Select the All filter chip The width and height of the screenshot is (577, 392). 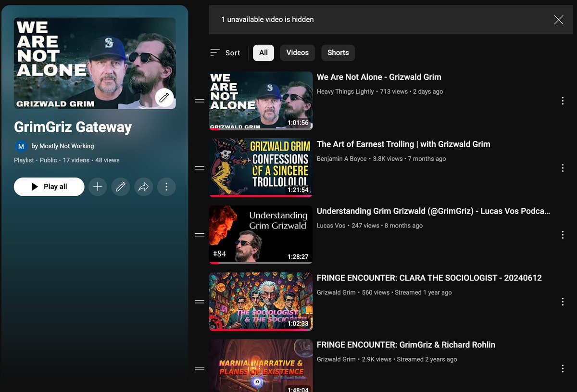(x=263, y=53)
